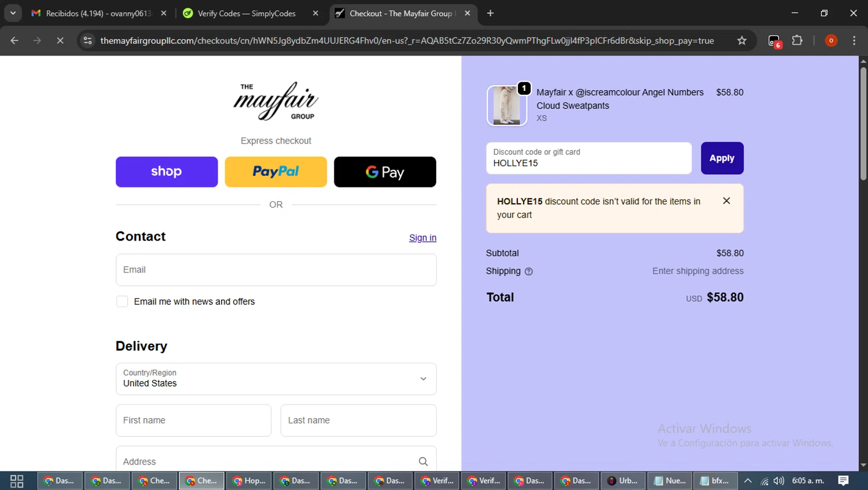Click the XS size label
The image size is (868, 490).
click(x=542, y=118)
